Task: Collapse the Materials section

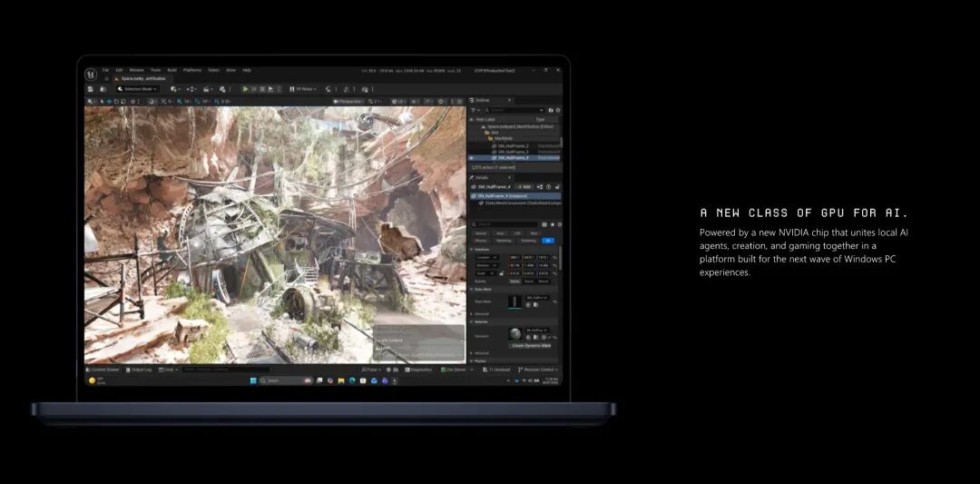Action: tap(472, 322)
